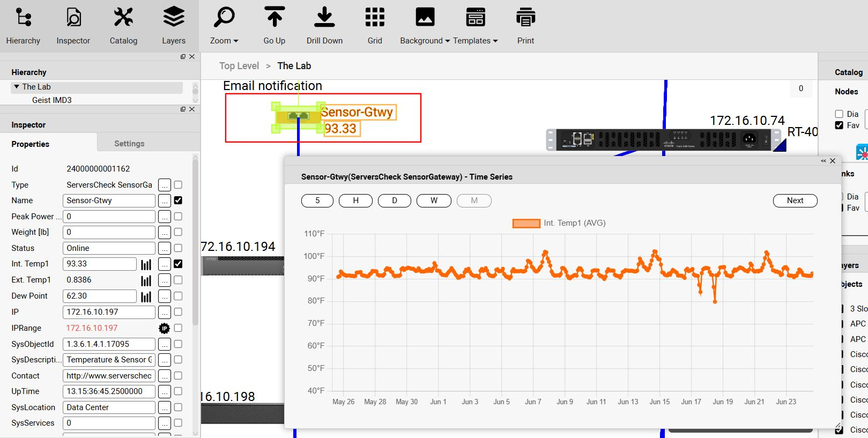Toggle the Int. Temp1 (AVG) legend swatch

(x=526, y=224)
